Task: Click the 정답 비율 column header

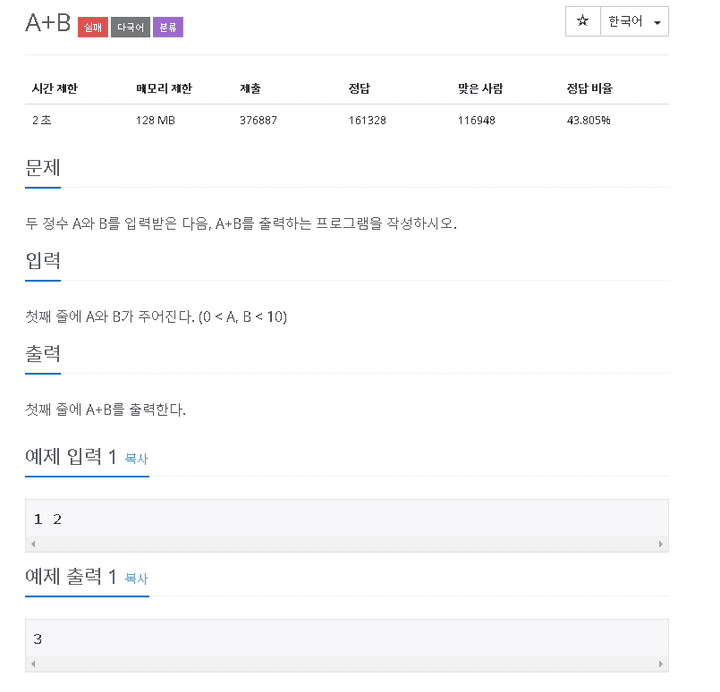Action: [590, 88]
